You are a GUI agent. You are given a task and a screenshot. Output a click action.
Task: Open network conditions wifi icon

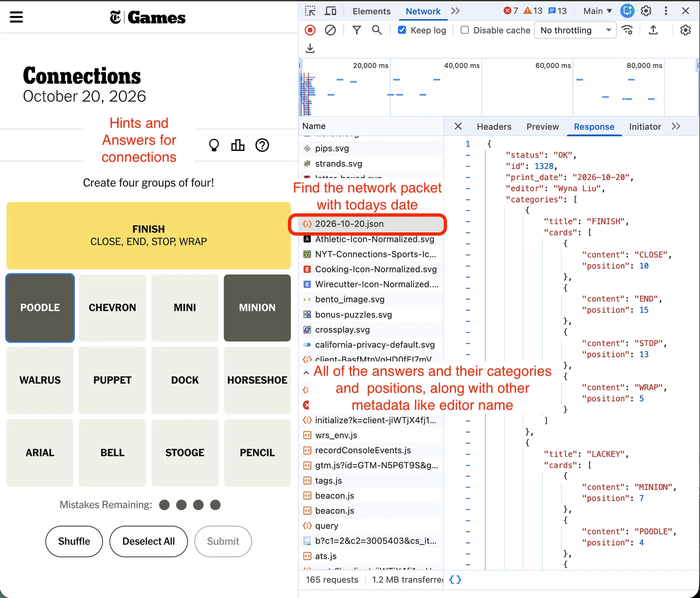[x=627, y=30]
